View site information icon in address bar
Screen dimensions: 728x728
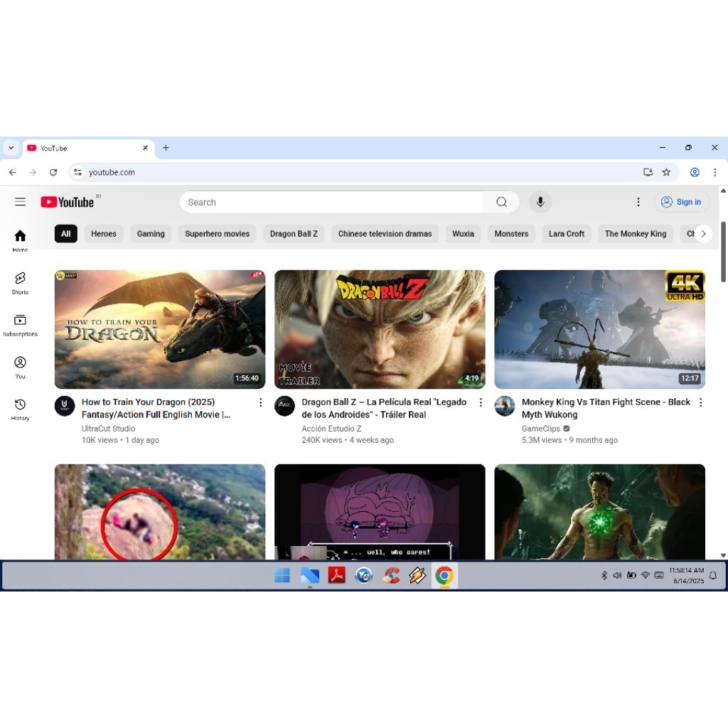click(77, 172)
